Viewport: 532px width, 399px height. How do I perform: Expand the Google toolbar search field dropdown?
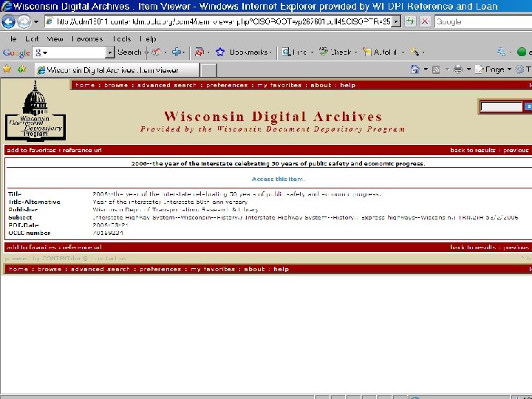tap(109, 52)
